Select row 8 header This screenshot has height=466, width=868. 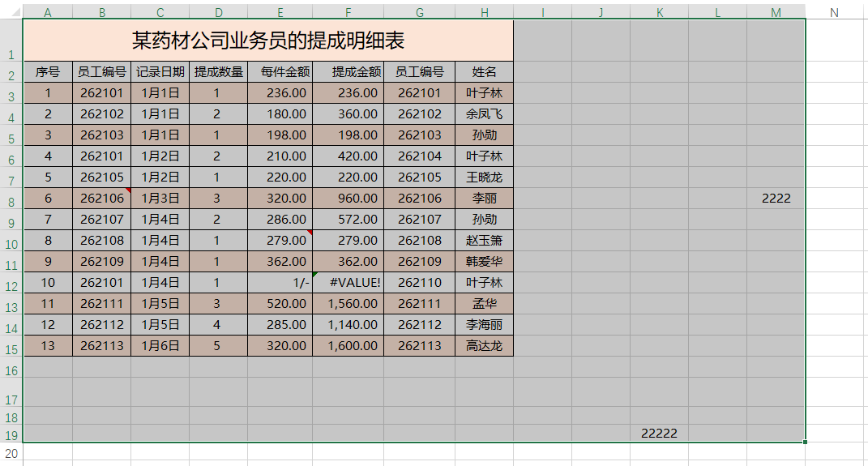point(11,199)
